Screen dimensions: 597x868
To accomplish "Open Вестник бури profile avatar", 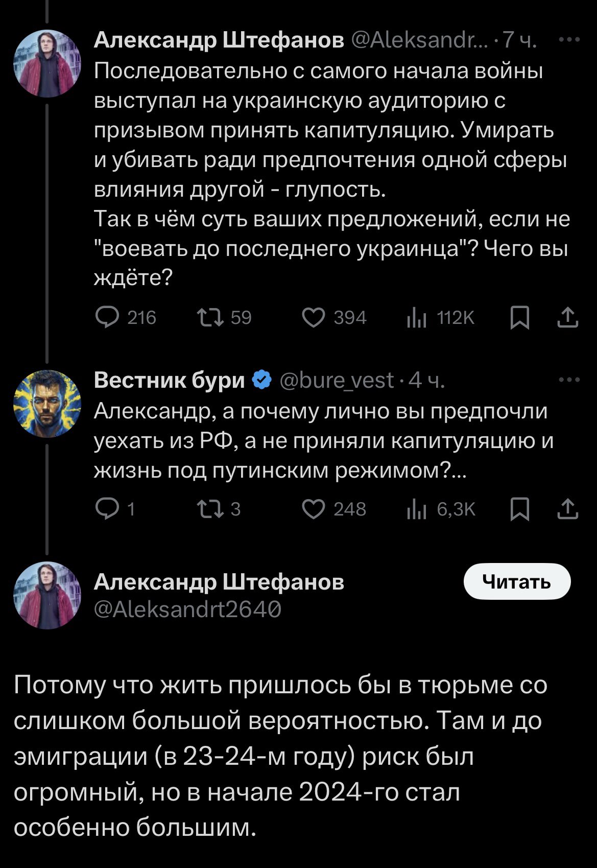I will click(x=47, y=404).
